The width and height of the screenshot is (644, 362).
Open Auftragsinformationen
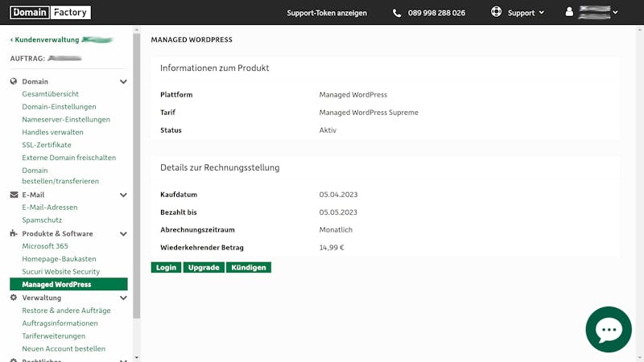(x=60, y=323)
